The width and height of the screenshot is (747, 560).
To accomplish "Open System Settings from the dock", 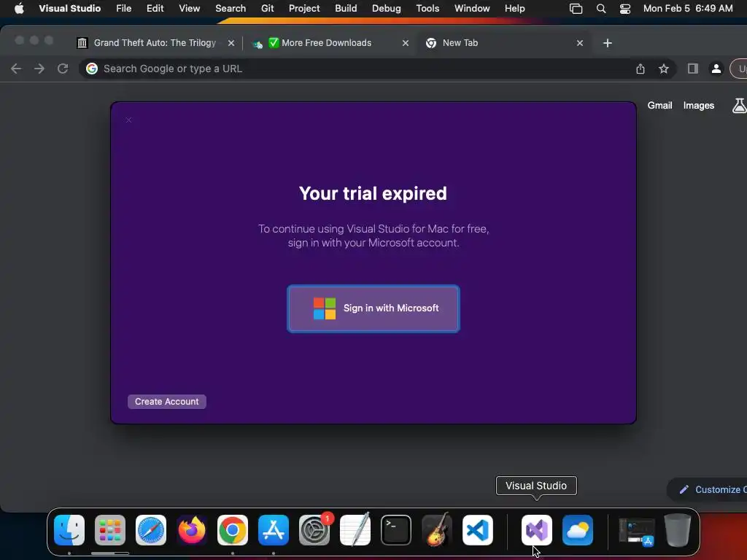I will click(x=314, y=530).
